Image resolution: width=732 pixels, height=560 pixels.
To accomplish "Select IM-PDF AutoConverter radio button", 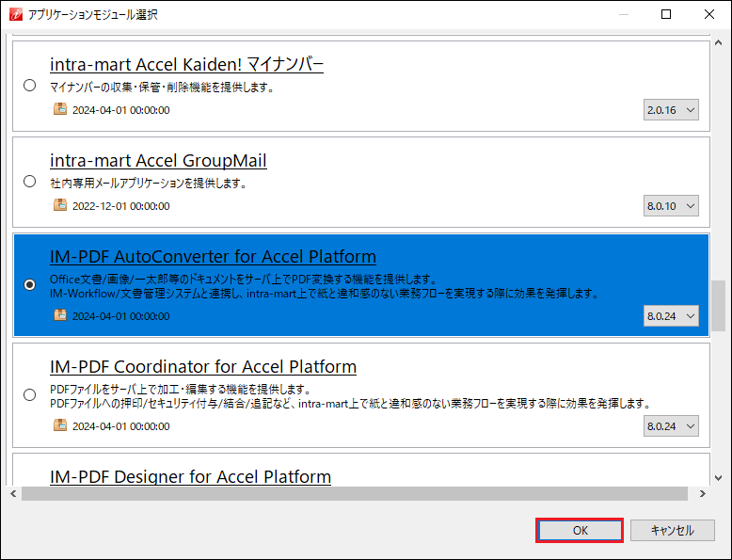I will click(29, 284).
